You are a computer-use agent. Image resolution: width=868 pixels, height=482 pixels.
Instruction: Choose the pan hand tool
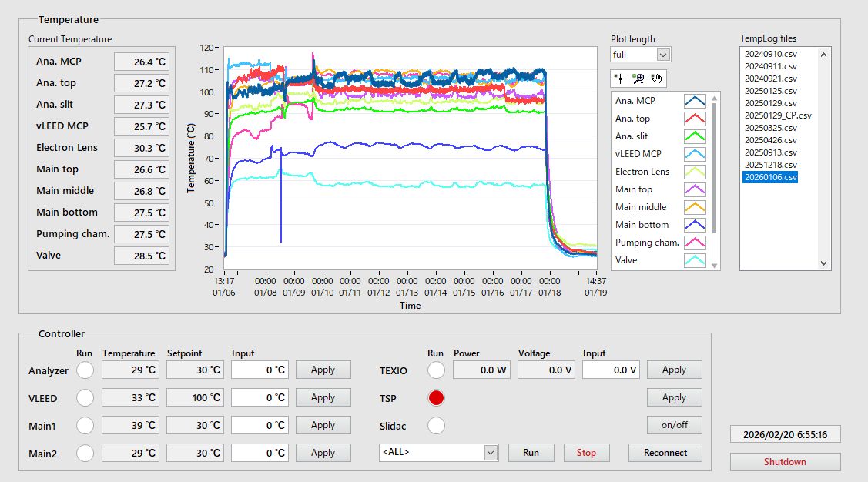(x=657, y=79)
